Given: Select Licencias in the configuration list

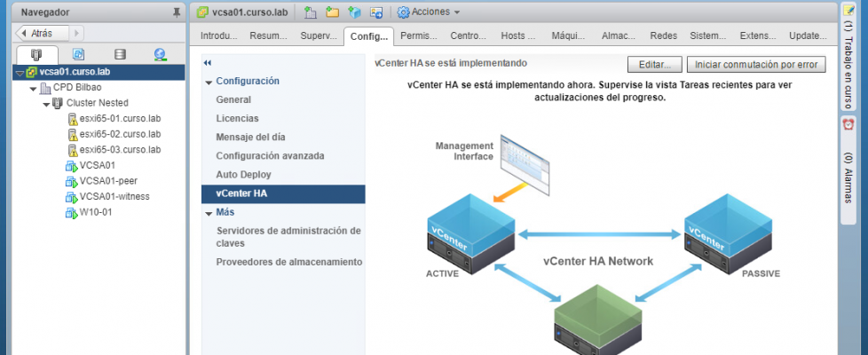Looking at the screenshot, I should (x=237, y=118).
